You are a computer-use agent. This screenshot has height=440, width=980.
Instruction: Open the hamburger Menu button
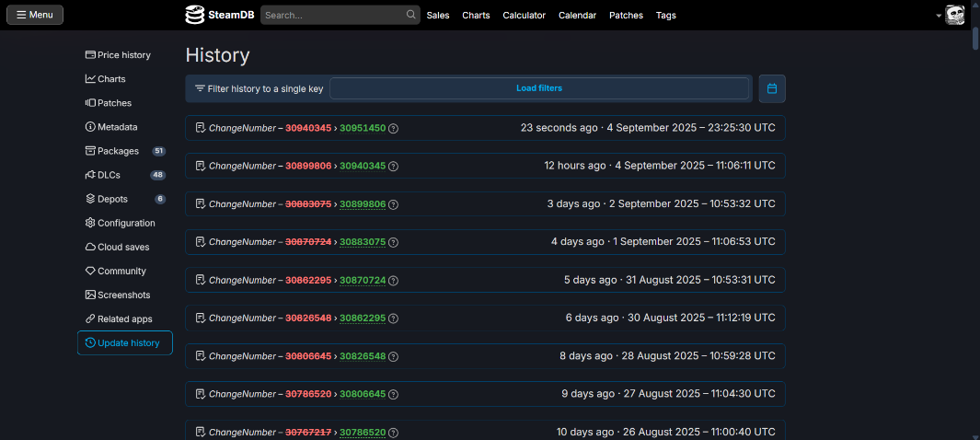(35, 15)
